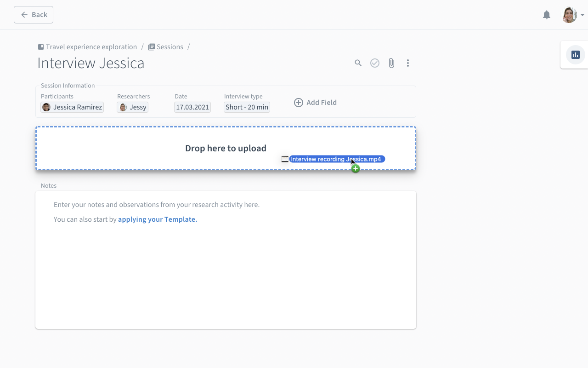This screenshot has width=588, height=368.
Task: Open the notifications bell
Action: tap(547, 15)
